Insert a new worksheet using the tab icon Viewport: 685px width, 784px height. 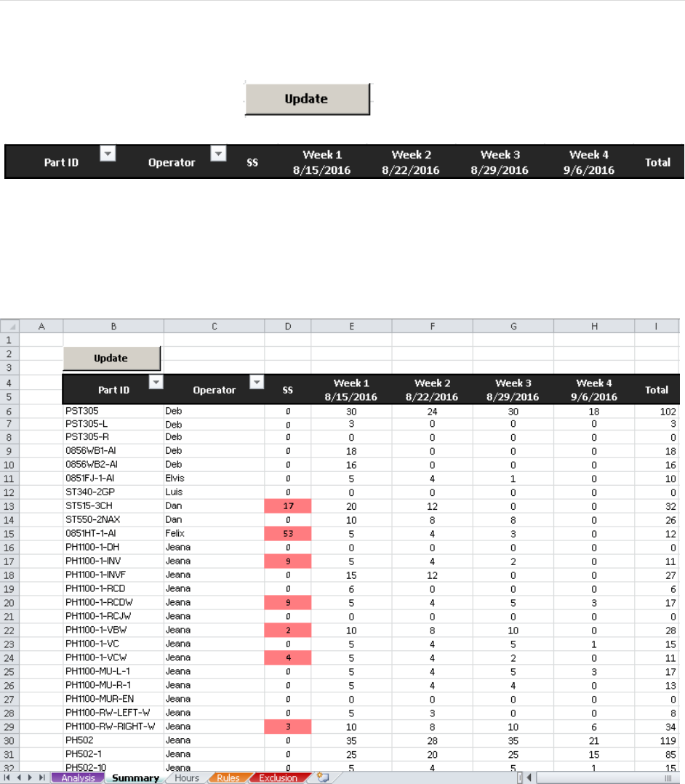(323, 777)
